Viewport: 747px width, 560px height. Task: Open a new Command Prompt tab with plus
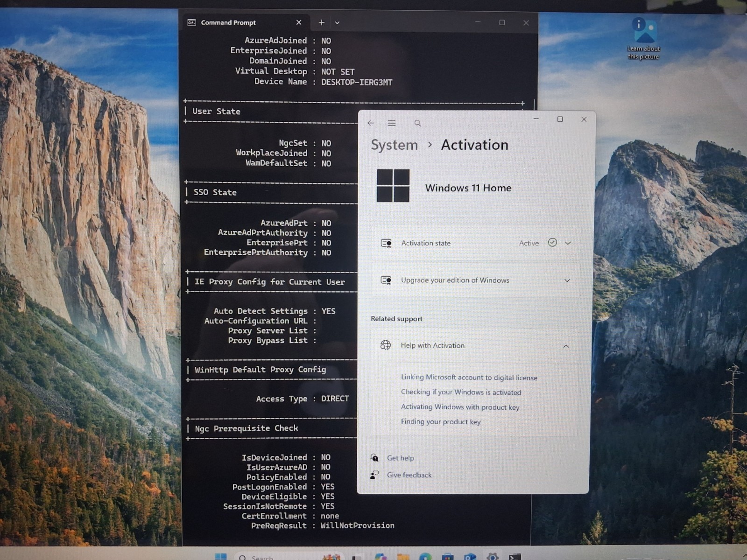[322, 22]
